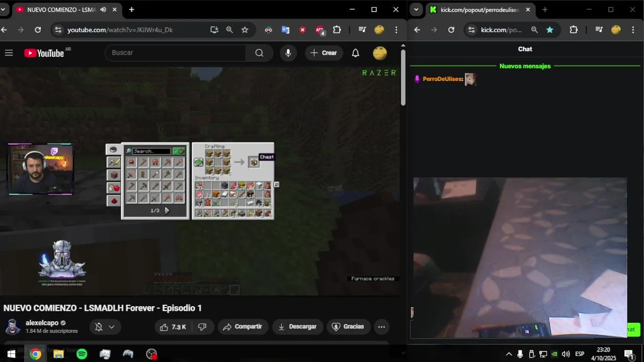Open more actions three-dot button under video

coord(381,327)
